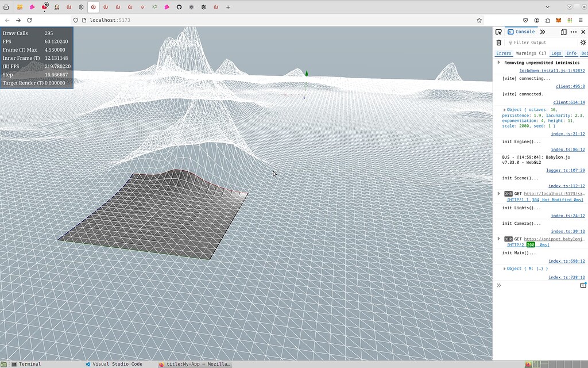This screenshot has height=368, width=588.
Task: Toggle the Logs console filter
Action: pyautogui.click(x=556, y=53)
